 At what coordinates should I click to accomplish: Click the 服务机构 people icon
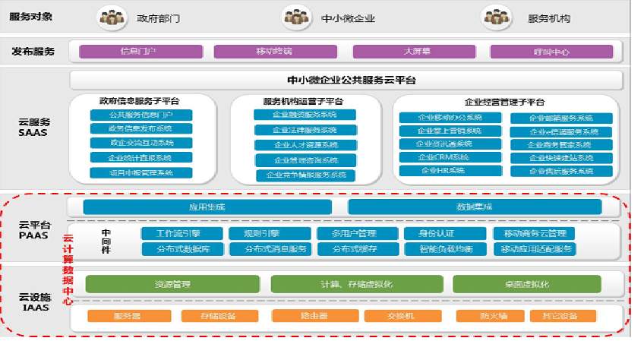(x=494, y=15)
